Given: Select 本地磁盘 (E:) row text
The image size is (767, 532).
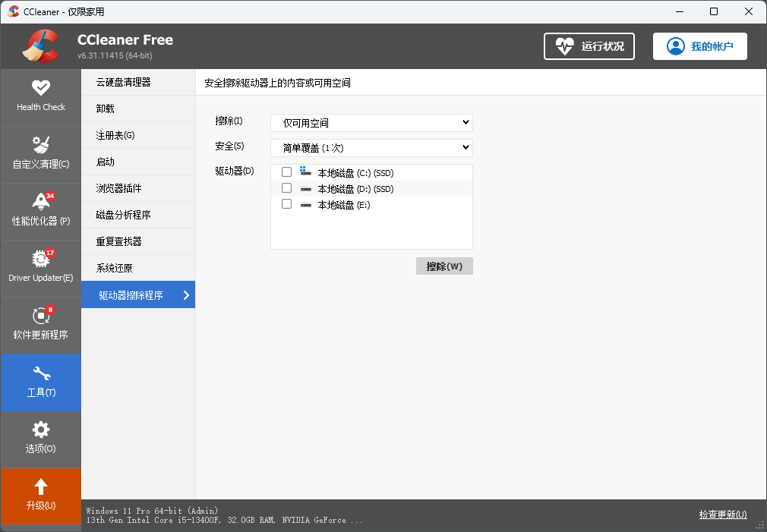Looking at the screenshot, I should pos(344,206).
